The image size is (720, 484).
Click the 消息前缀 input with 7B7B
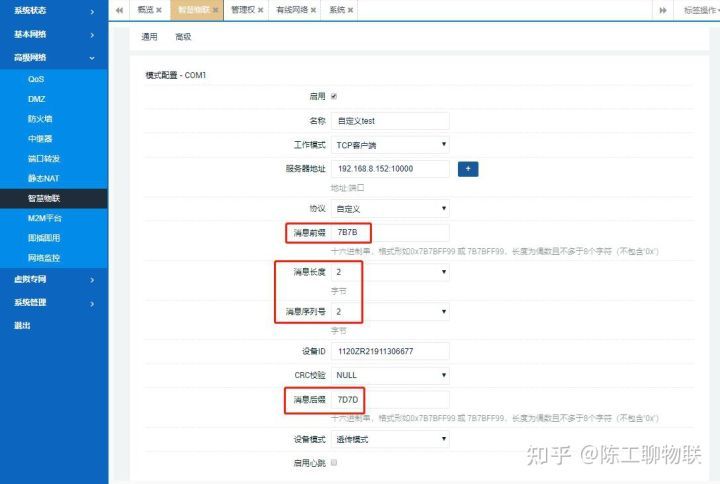390,233
